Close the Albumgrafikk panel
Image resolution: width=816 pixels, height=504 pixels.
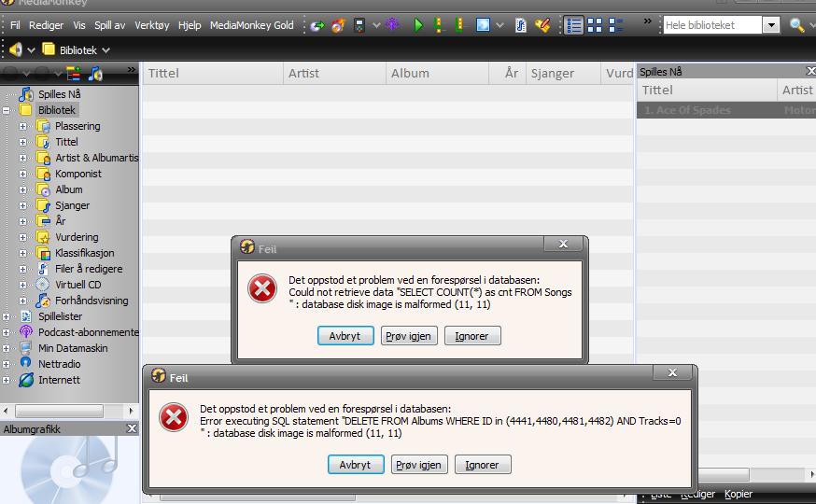pyautogui.click(x=133, y=428)
